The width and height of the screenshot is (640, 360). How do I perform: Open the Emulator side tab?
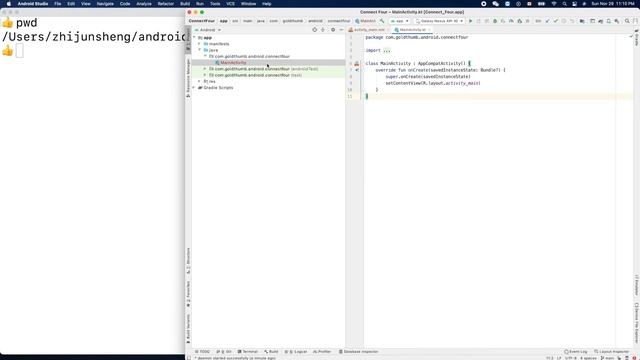coord(636,285)
